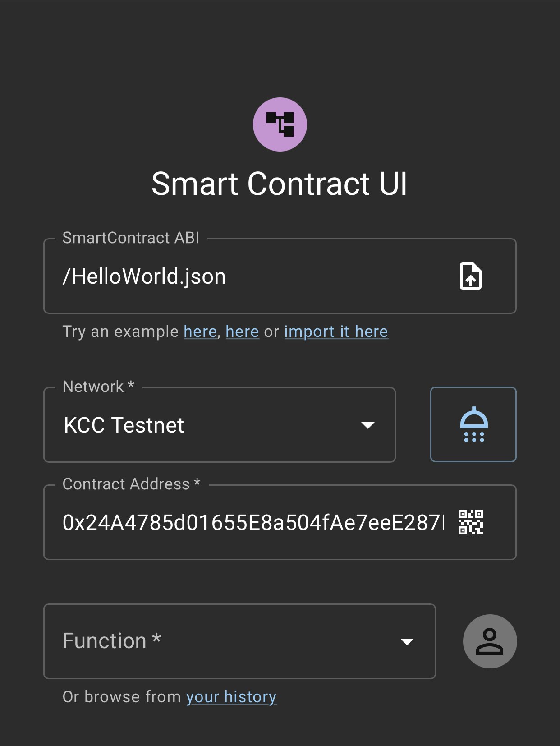The width and height of the screenshot is (560, 746).
Task: Open the "import it here" link
Action: (335, 332)
